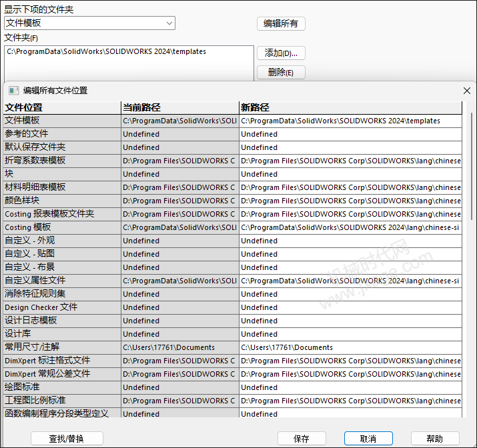Viewport: 477px width, 448px height.
Task: Select the 工程图比例标准 row label
Action: pyautogui.click(x=62, y=401)
